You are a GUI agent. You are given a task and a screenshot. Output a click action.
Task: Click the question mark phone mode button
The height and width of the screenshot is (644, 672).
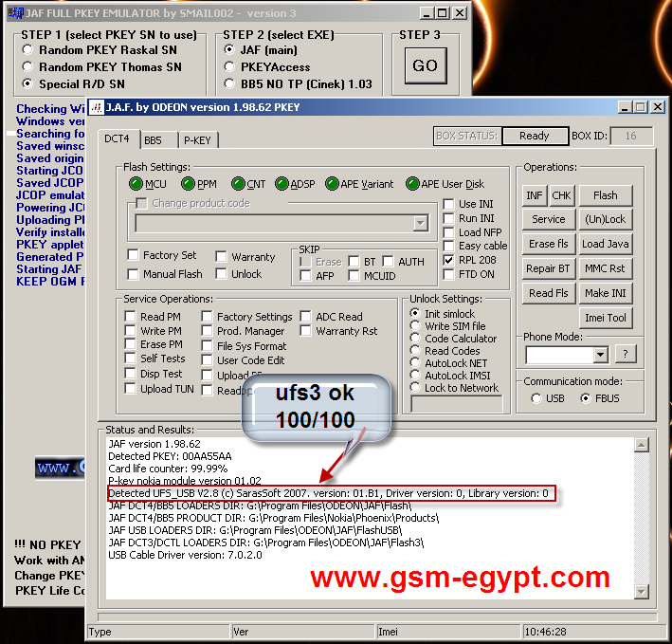click(x=626, y=354)
